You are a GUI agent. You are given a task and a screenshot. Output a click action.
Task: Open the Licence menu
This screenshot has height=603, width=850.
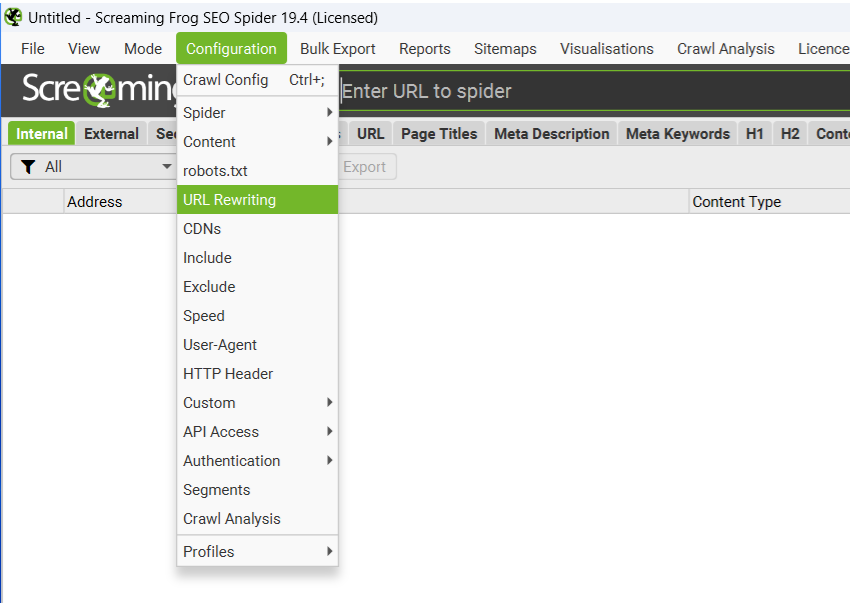[823, 49]
